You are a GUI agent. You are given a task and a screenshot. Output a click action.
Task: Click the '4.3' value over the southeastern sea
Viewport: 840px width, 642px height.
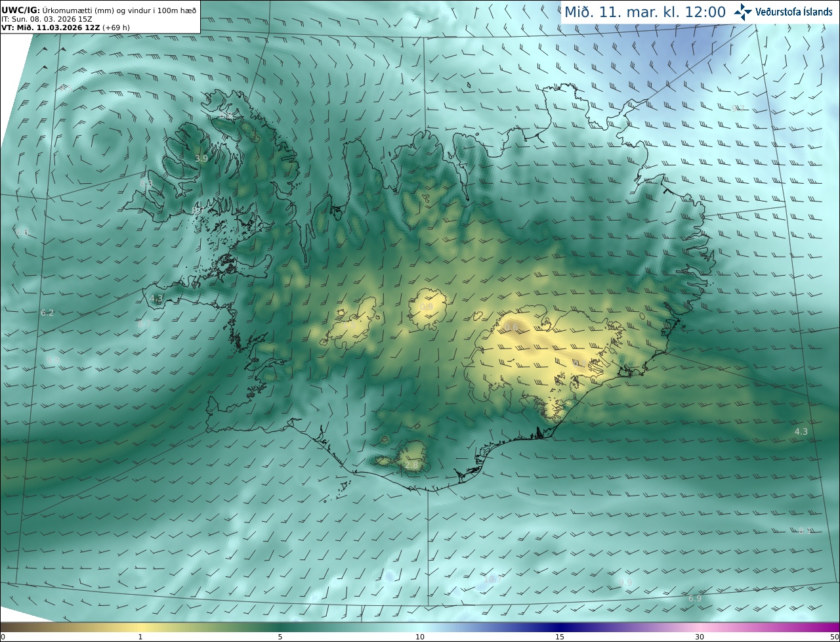(x=801, y=431)
